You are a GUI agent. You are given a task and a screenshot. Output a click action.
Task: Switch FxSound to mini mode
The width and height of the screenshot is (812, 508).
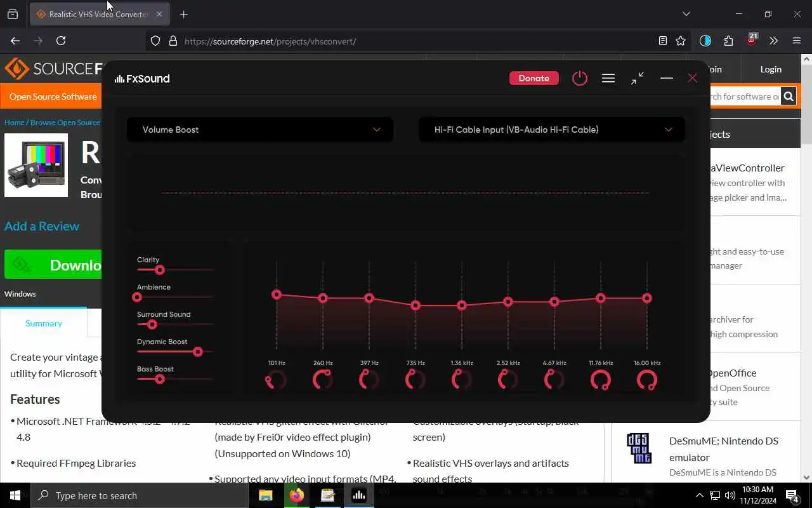pos(638,78)
